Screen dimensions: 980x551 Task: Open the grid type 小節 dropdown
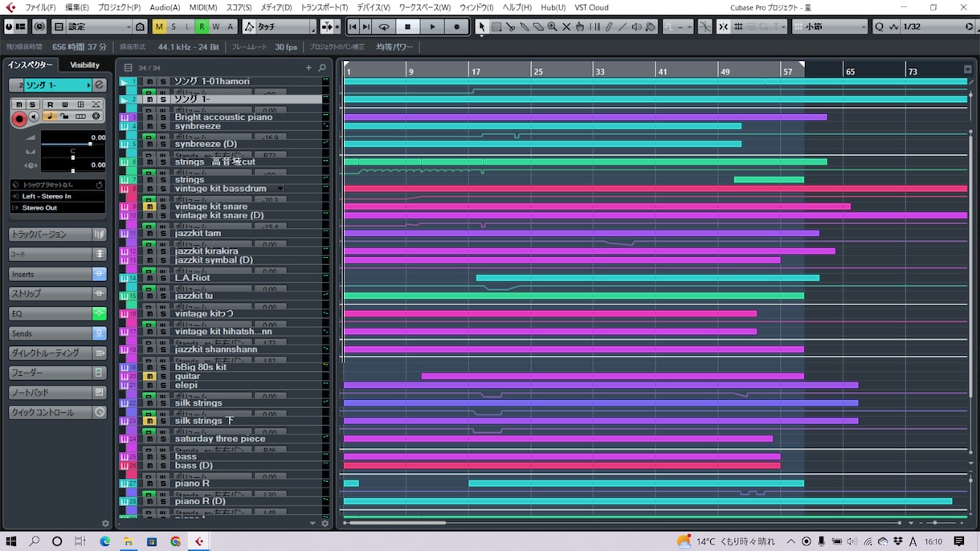[830, 27]
